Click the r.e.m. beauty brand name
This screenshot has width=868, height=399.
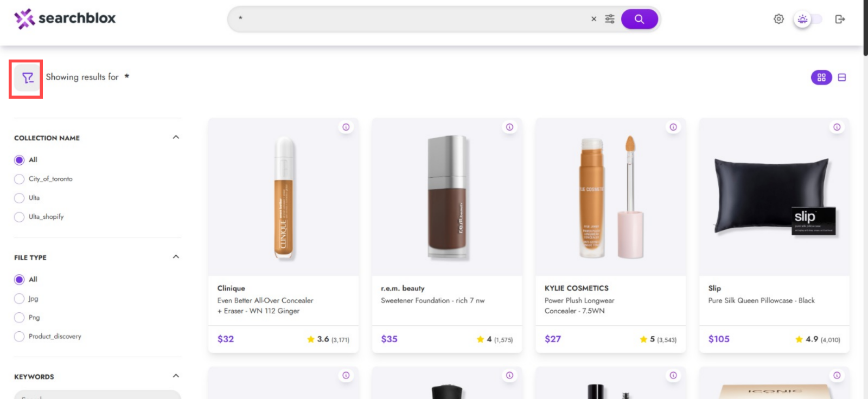coord(403,288)
